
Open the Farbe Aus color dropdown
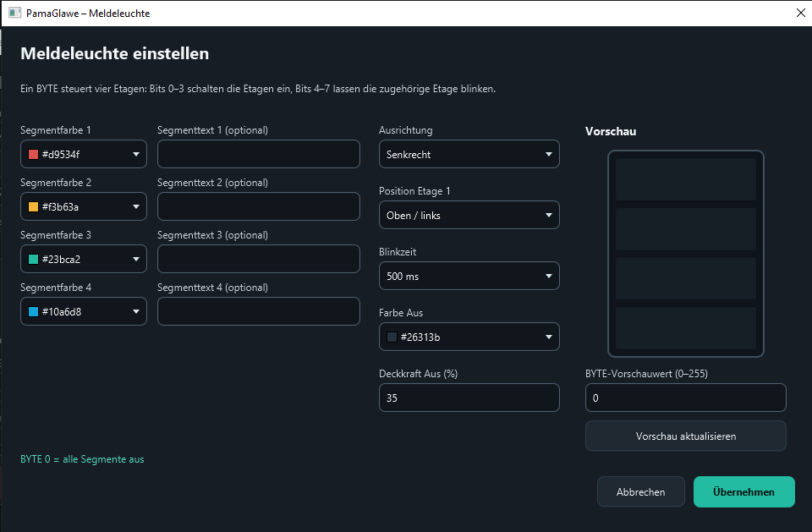point(469,337)
